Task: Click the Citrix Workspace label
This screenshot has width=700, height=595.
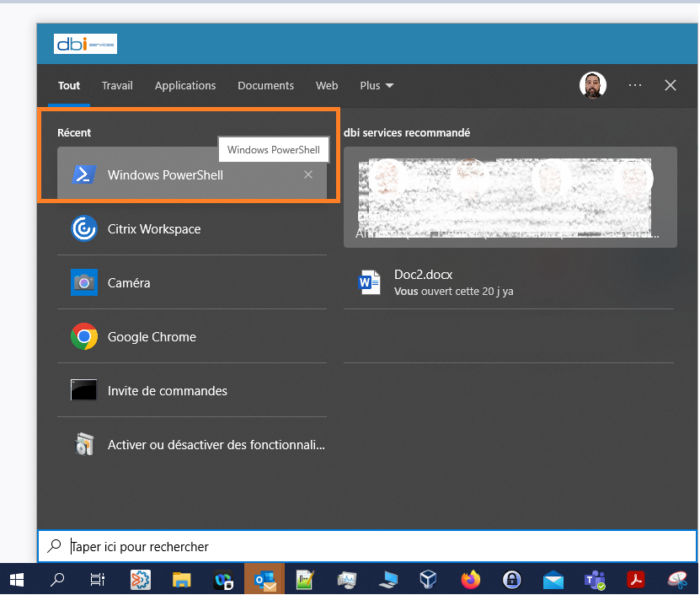Action: click(x=154, y=229)
